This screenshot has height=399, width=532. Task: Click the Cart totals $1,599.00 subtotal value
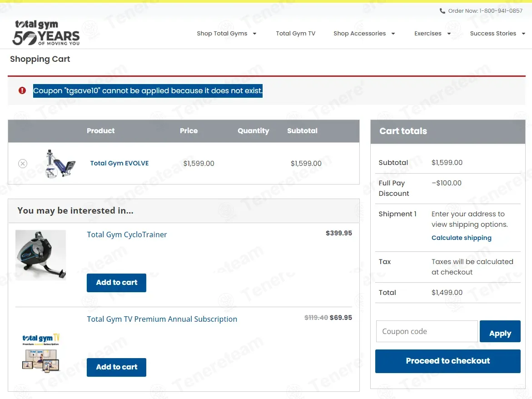pos(447,163)
